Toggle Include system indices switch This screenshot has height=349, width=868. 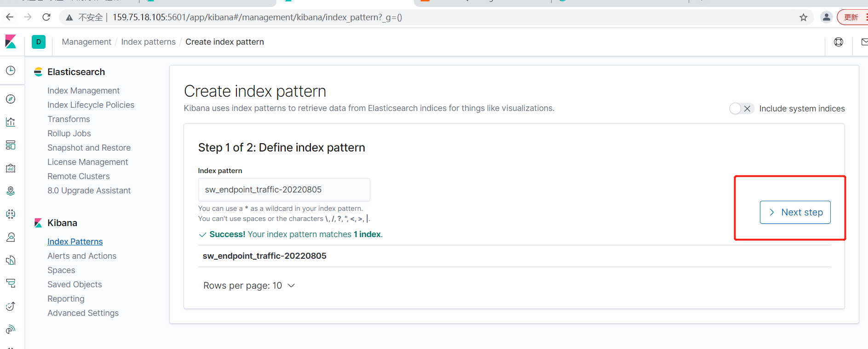[742, 109]
